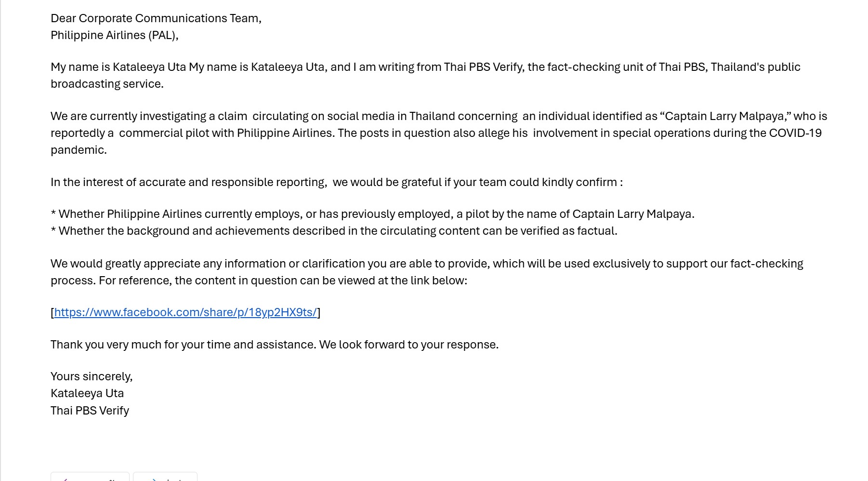Click the left vertical border of the message pane
This screenshot has height=481, width=868.
pyautogui.click(x=0, y=240)
